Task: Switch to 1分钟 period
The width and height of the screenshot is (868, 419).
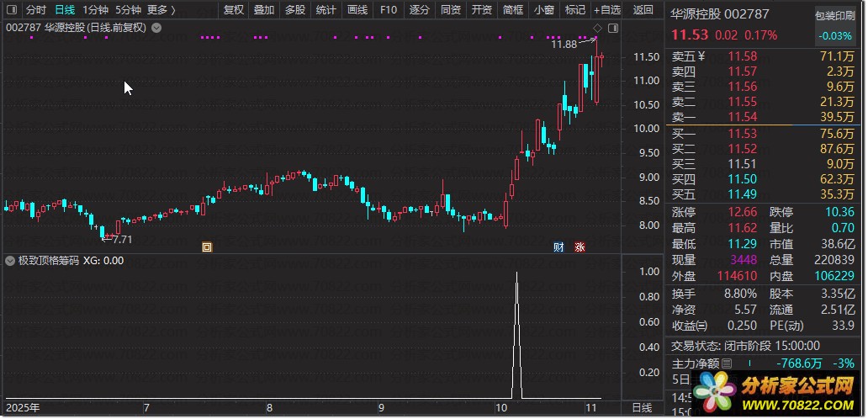Action: point(95,10)
